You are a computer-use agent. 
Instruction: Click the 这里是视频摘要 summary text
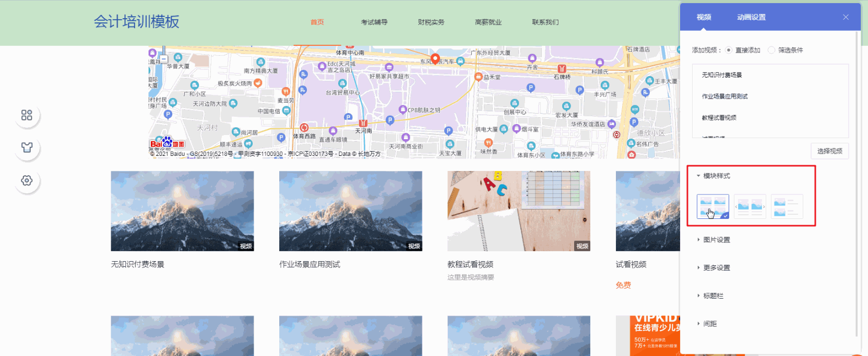(471, 277)
